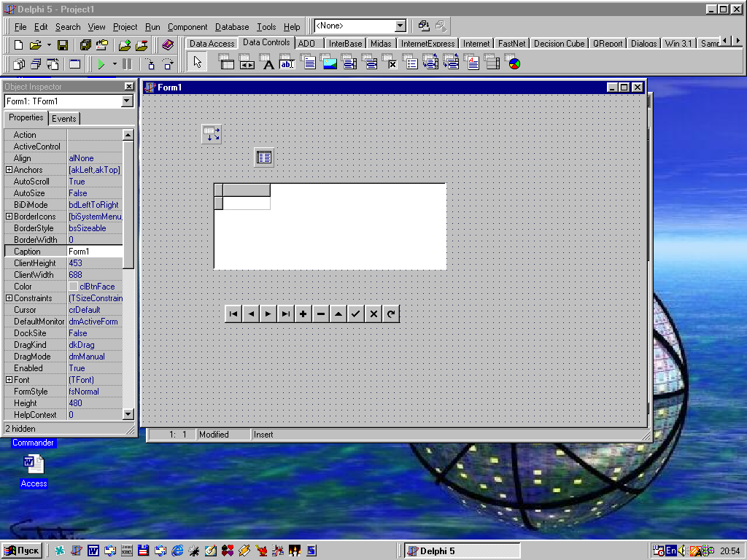Switch to Decision Cube palette tab
The width and height of the screenshot is (747, 560).
click(559, 43)
